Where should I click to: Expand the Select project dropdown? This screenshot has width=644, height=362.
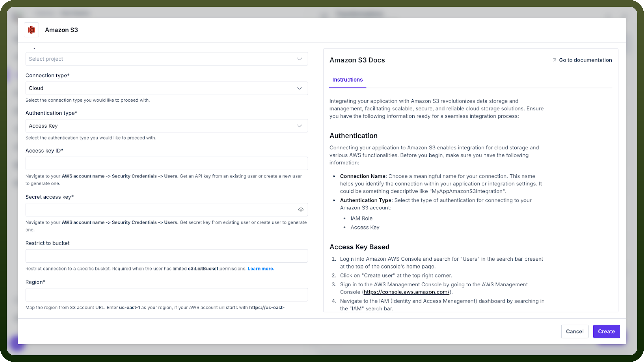[167, 59]
